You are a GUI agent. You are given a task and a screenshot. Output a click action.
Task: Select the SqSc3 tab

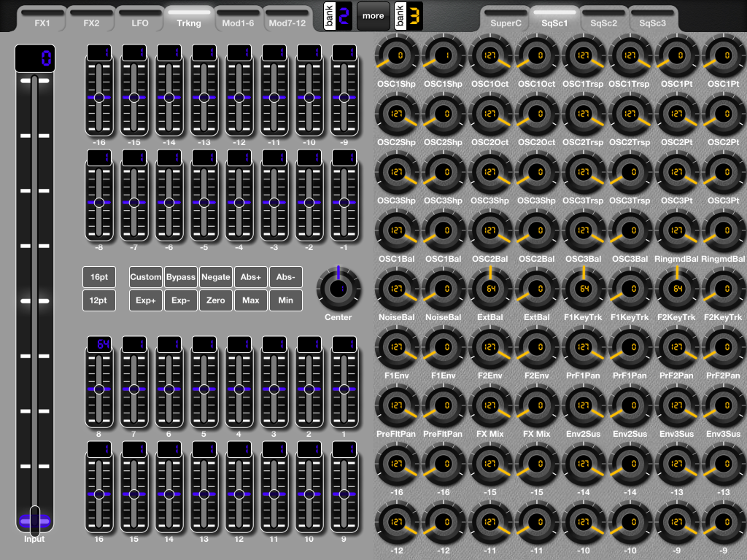tap(652, 20)
